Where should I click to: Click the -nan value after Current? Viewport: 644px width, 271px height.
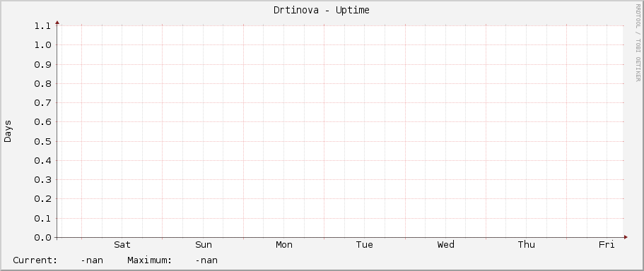(92, 260)
